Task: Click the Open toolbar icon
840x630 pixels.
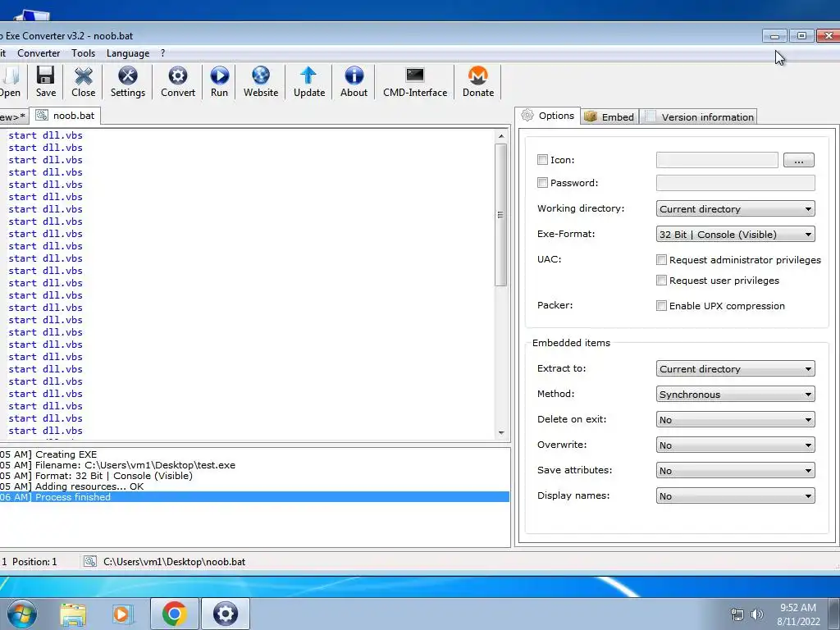Action: click(10, 82)
